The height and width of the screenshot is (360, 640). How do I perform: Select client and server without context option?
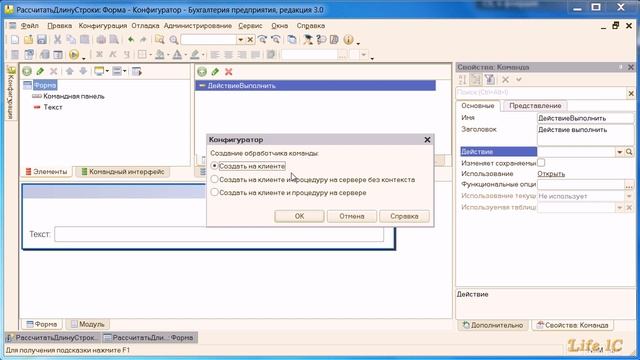(x=214, y=179)
